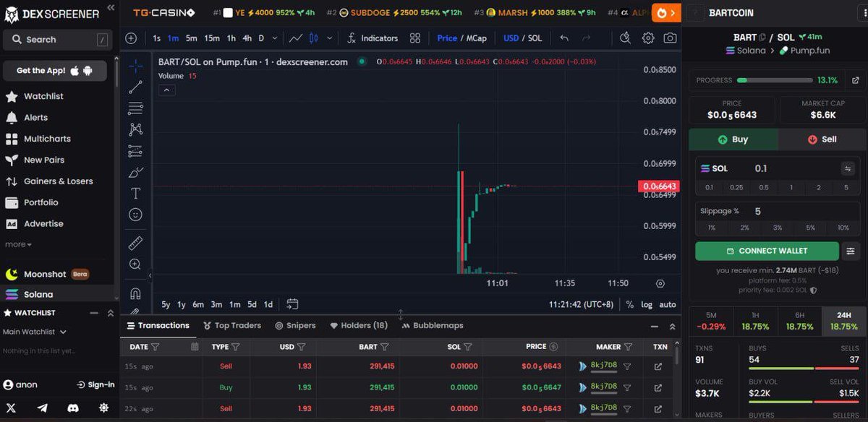Switch chart currency to USD
Image resolution: width=868 pixels, height=422 pixels.
click(x=511, y=38)
